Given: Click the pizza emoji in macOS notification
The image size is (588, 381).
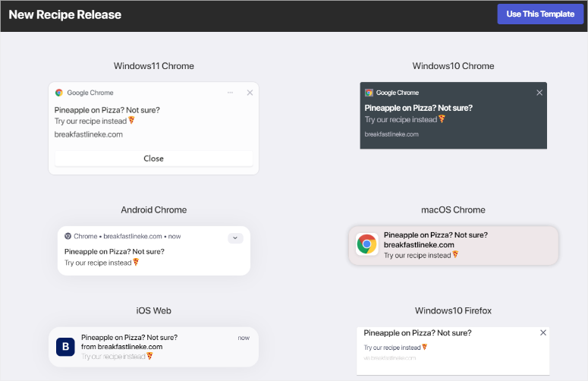Looking at the screenshot, I should tap(455, 254).
